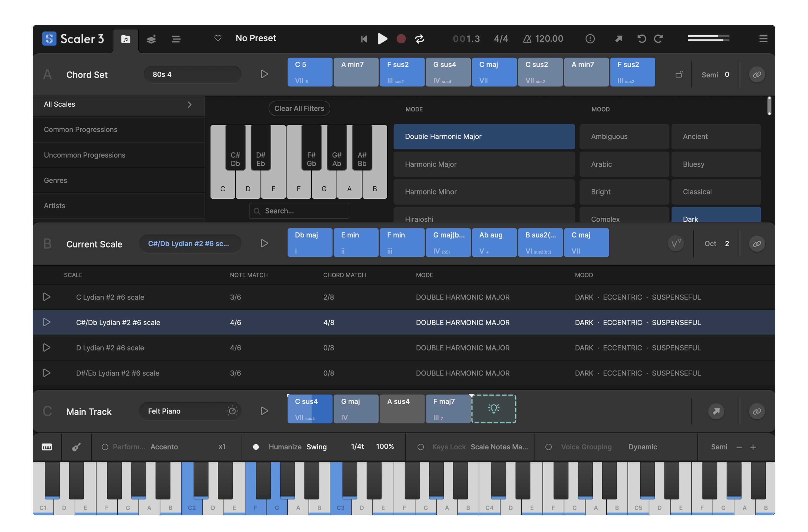Disable the Humanize toggle
This screenshot has width=808, height=532.
point(256,447)
